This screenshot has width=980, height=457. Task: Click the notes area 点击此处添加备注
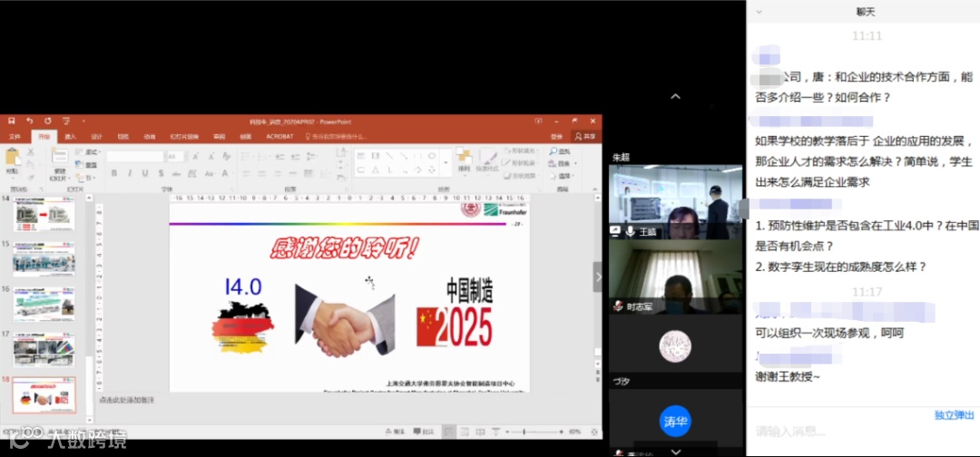[x=126, y=400]
